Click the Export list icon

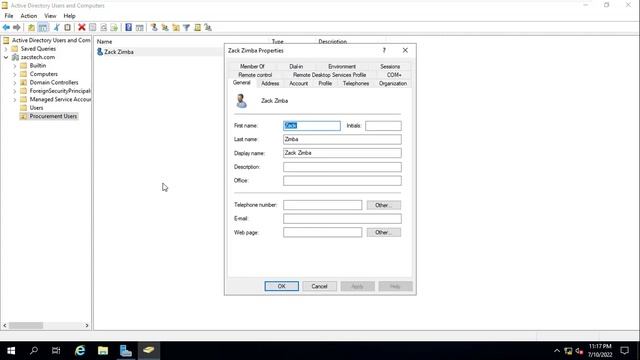pos(114,27)
